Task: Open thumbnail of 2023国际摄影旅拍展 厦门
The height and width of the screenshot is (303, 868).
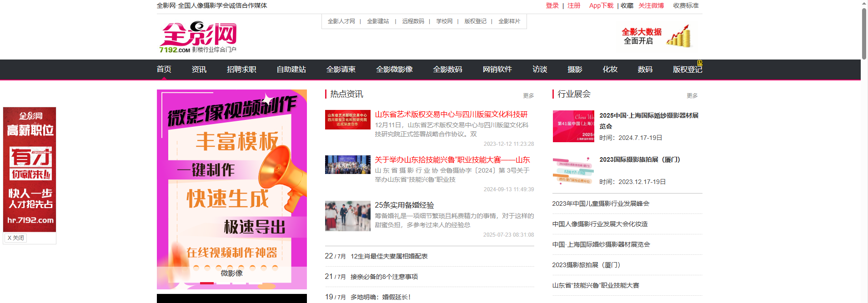Action: pos(573,170)
